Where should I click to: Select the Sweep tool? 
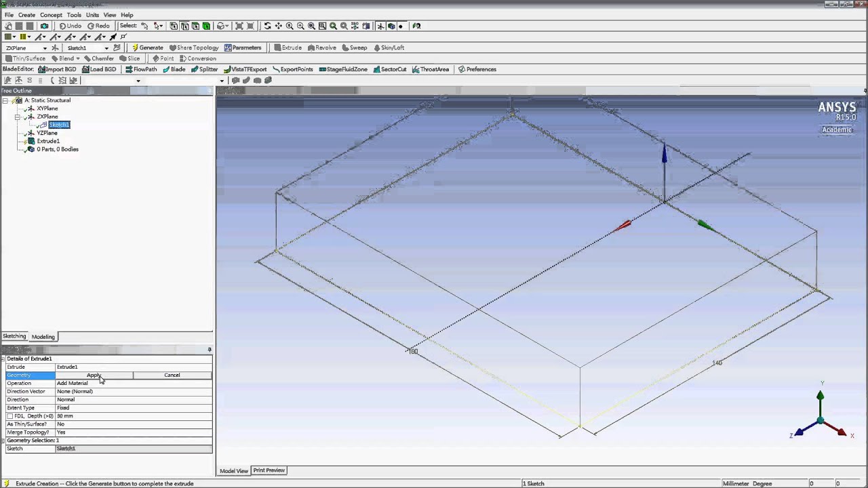pyautogui.click(x=355, y=47)
